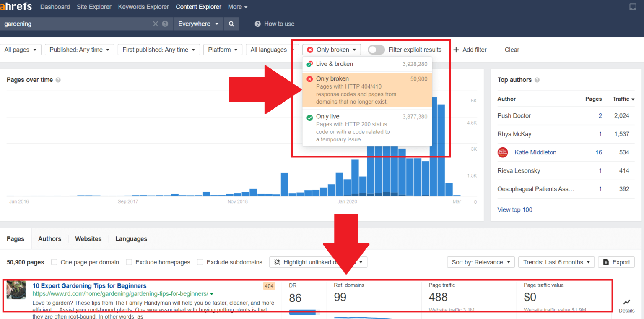Click the Rhys McKay author row
Screen dimensions: 644x319
pyautogui.click(x=566, y=134)
